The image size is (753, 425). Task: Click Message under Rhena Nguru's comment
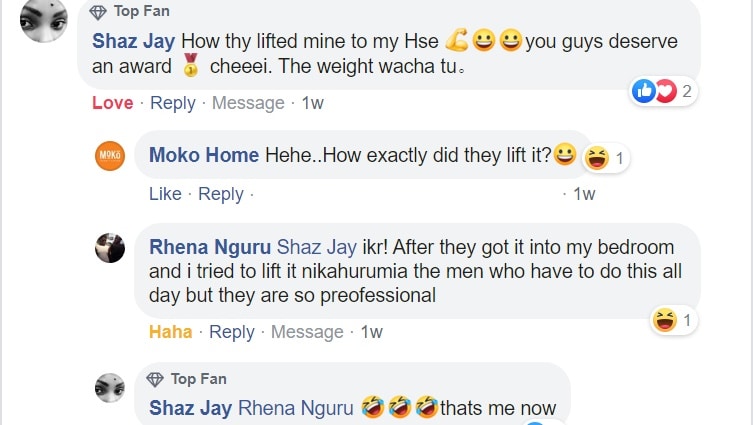point(307,332)
